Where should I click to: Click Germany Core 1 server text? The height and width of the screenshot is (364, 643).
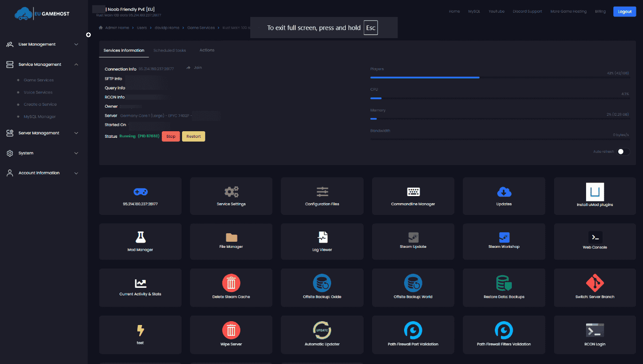point(156,116)
